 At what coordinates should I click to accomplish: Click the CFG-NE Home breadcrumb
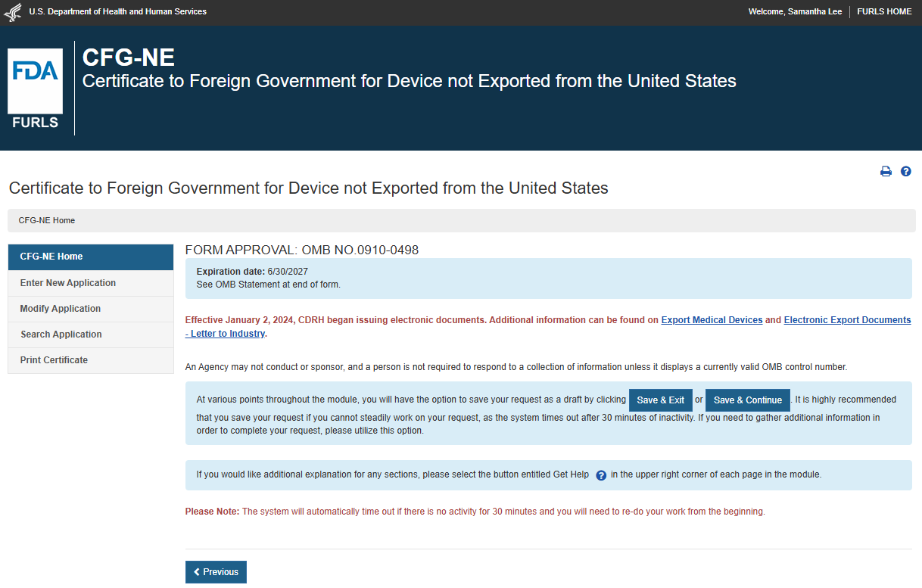[x=47, y=220]
